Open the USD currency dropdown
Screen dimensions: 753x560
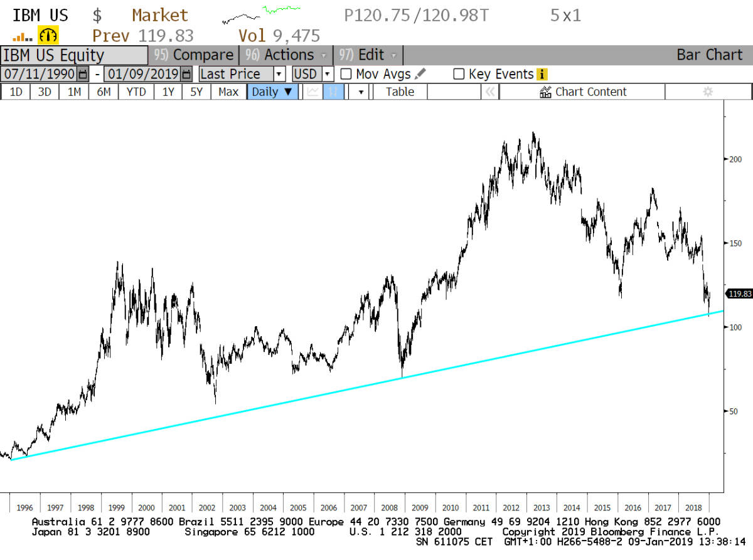click(x=327, y=74)
